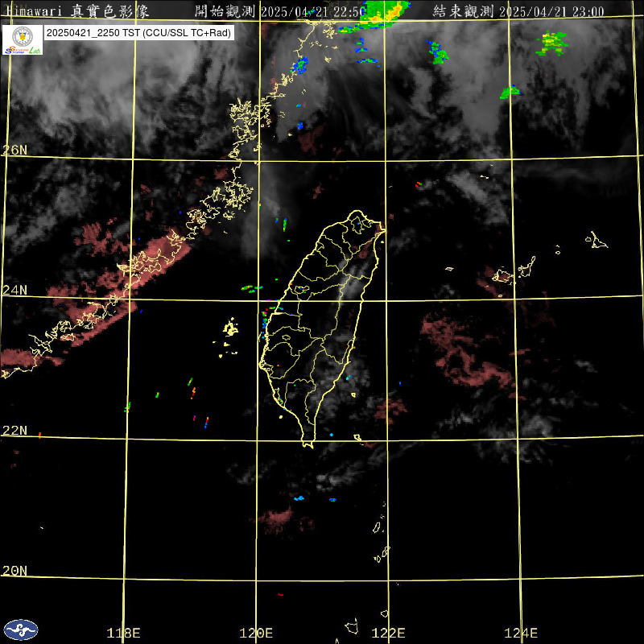Click the weather bureau logo at bottom-left
Screen dimensions: 644x644
[x=21, y=630]
